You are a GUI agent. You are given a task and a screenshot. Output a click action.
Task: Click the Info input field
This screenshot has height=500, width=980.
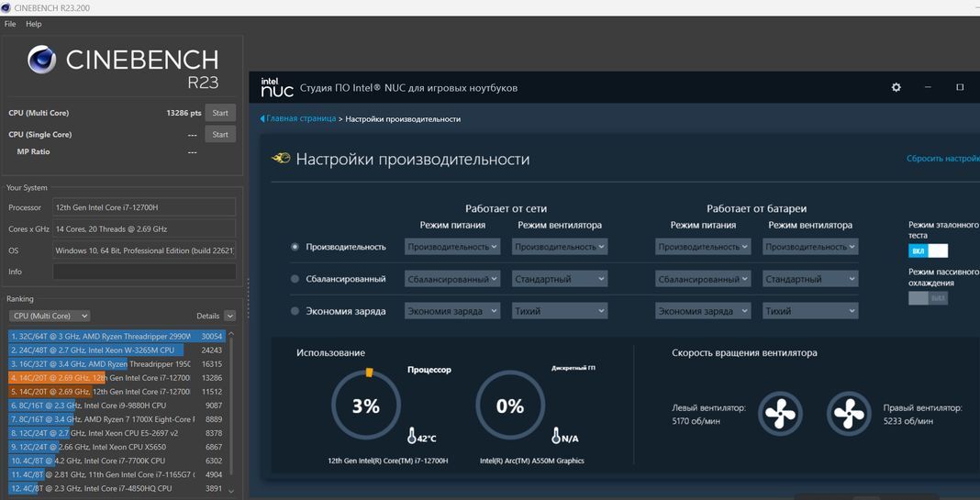click(x=144, y=272)
